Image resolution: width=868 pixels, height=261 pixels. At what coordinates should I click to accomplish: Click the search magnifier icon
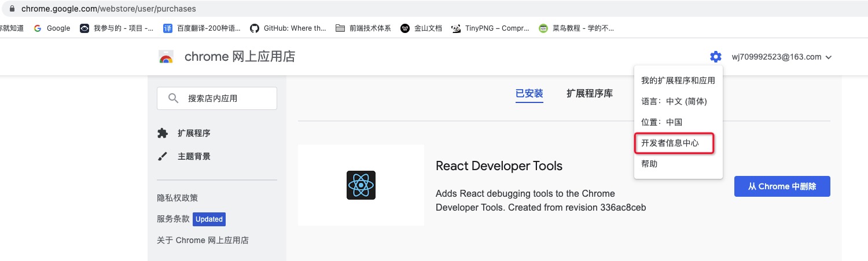pos(173,98)
